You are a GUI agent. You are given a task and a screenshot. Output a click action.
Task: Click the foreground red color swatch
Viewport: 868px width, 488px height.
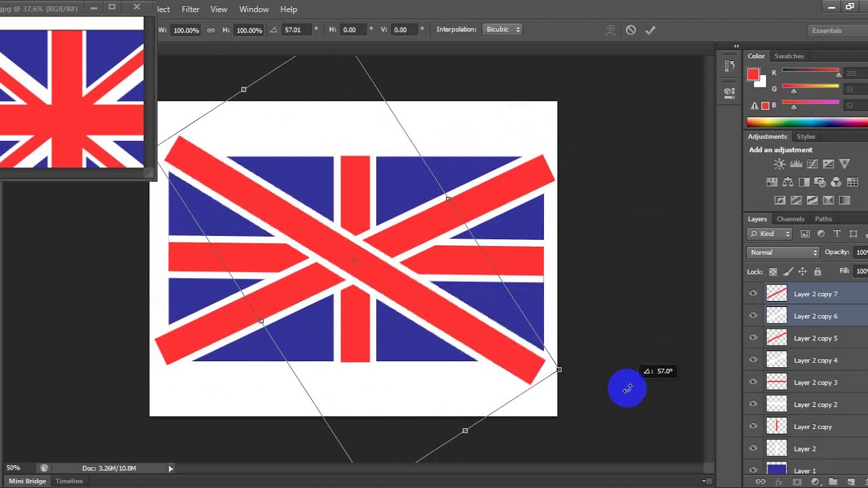click(x=753, y=75)
